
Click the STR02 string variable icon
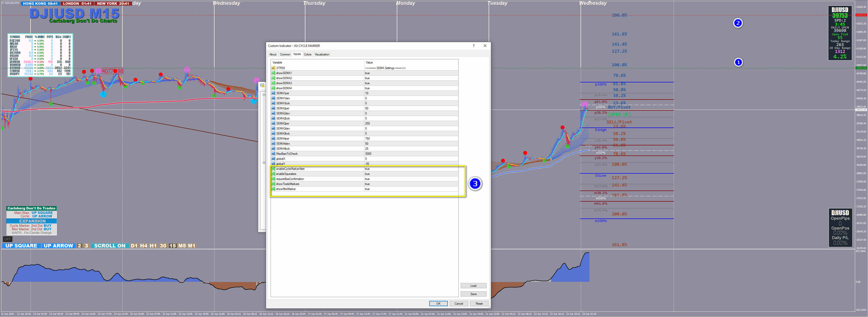(x=273, y=68)
